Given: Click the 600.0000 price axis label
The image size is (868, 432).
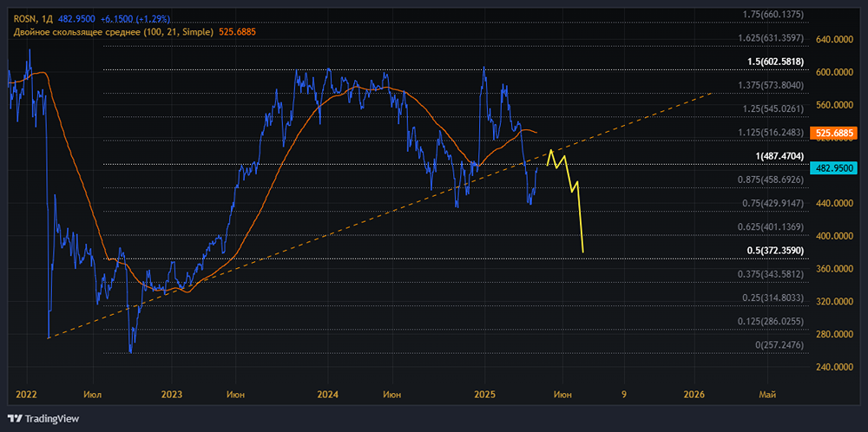Looking at the screenshot, I should pyautogui.click(x=835, y=72).
